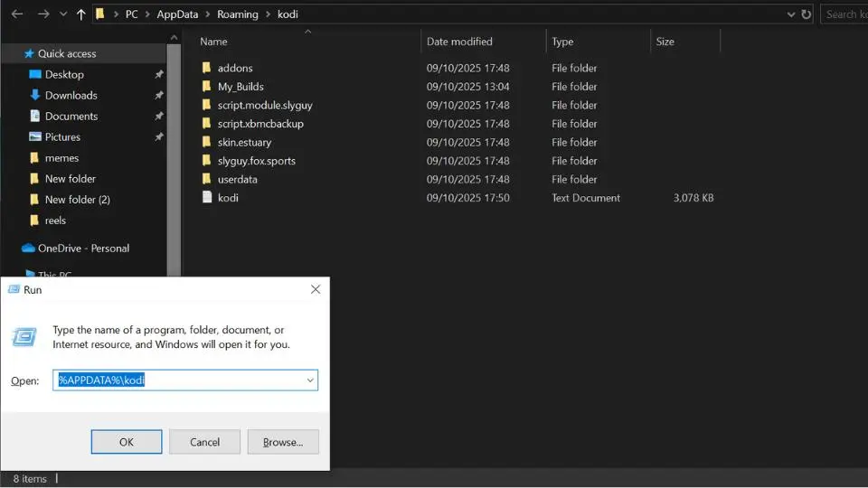
Task: Click Browse... in the Run dialog
Action: (x=283, y=442)
